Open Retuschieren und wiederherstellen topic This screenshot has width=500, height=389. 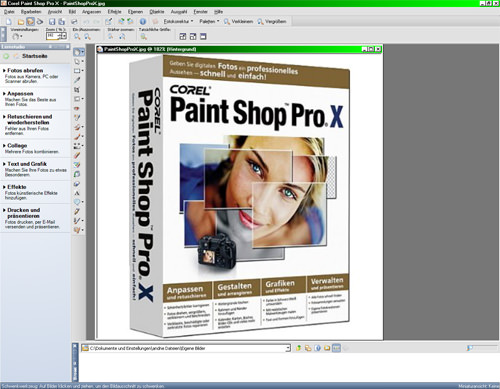pyautogui.click(x=29, y=119)
